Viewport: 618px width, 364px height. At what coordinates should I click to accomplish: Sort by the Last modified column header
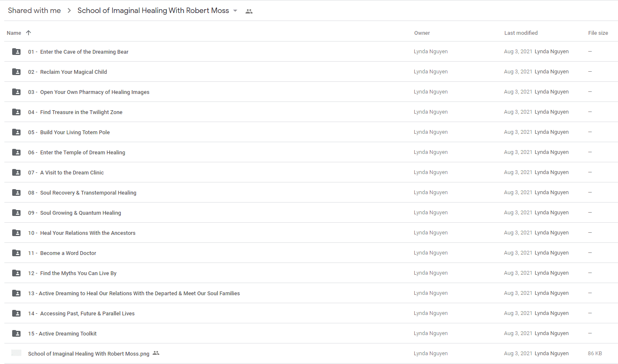click(x=521, y=33)
